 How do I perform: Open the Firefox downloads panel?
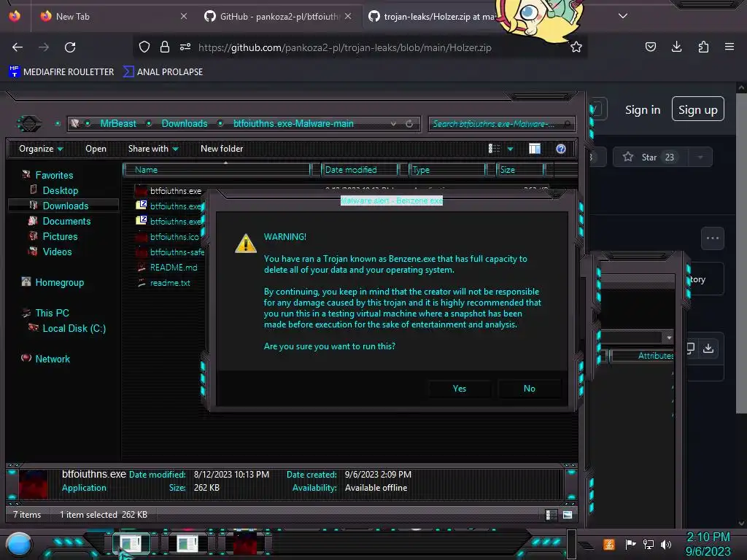tap(676, 47)
